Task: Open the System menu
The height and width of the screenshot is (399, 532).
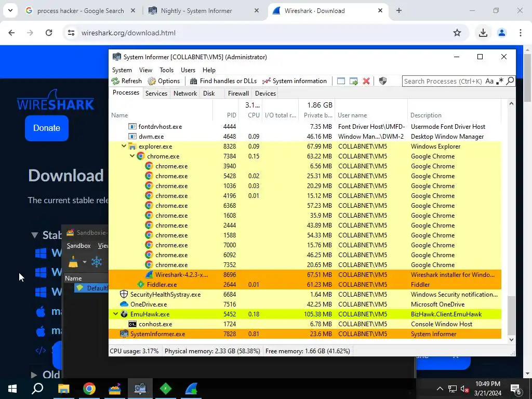Action: pyautogui.click(x=122, y=70)
